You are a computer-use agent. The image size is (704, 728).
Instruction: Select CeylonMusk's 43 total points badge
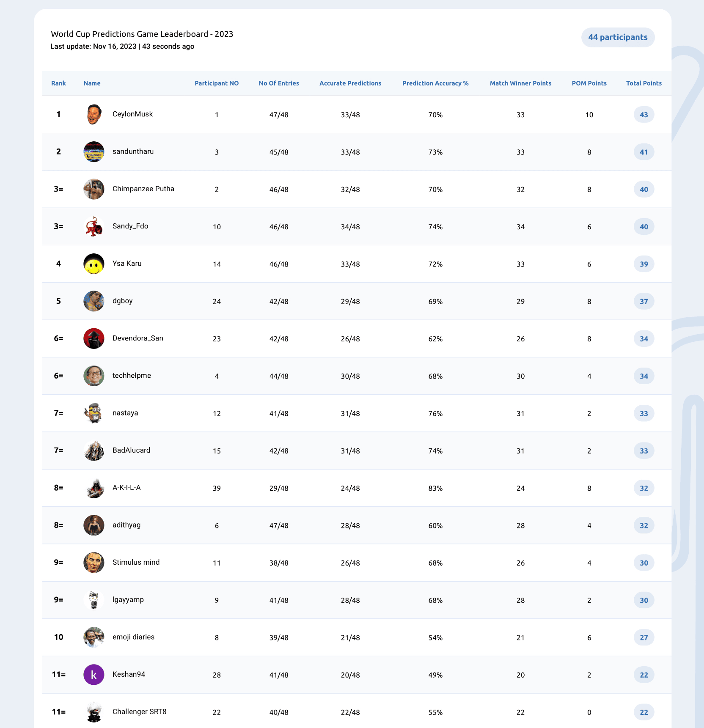point(644,115)
